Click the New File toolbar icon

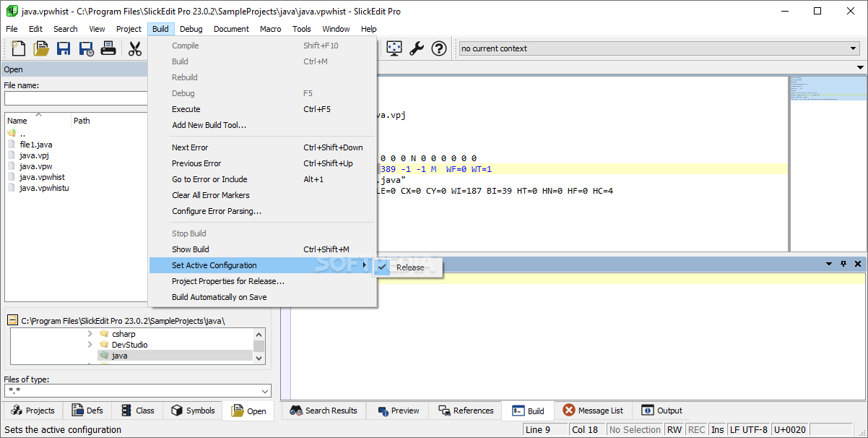click(18, 48)
